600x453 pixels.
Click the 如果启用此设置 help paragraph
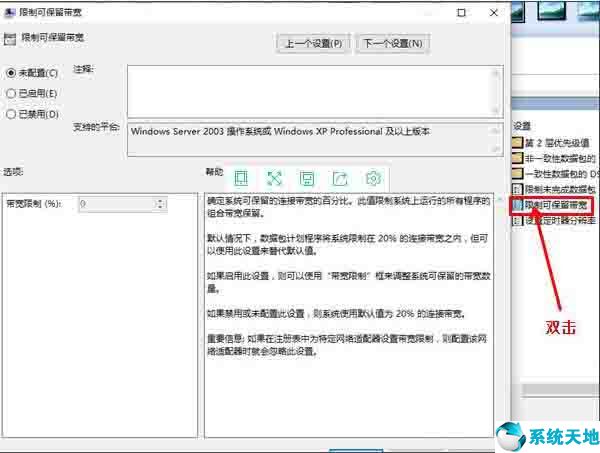pos(348,282)
